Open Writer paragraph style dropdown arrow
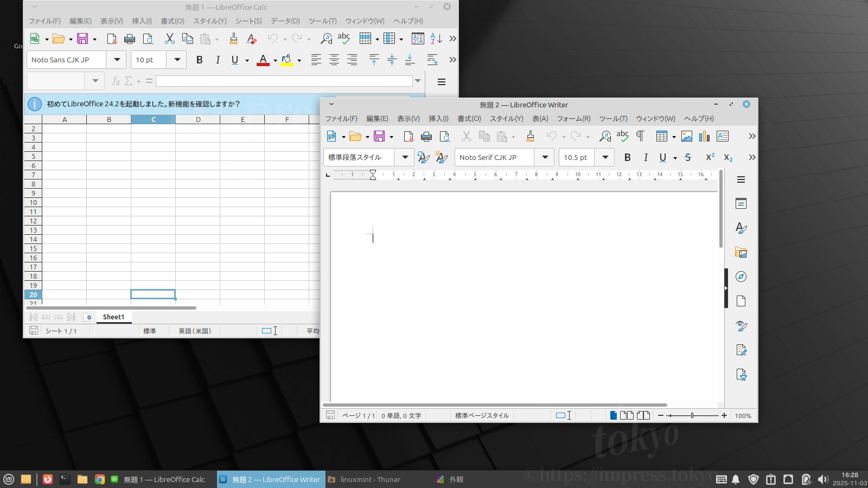 [405, 157]
